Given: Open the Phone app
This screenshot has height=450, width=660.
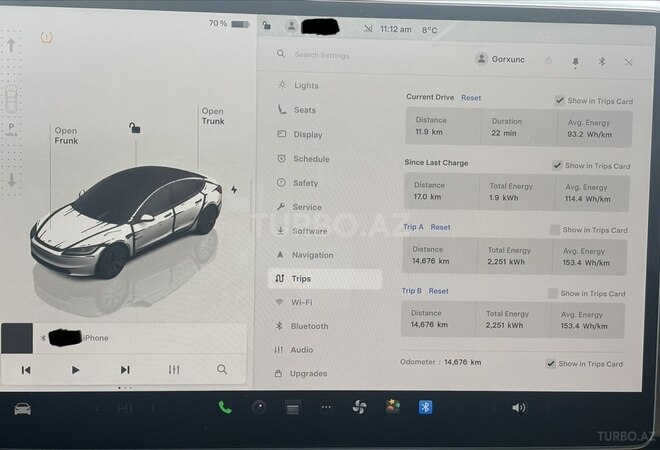Looking at the screenshot, I should (225, 407).
